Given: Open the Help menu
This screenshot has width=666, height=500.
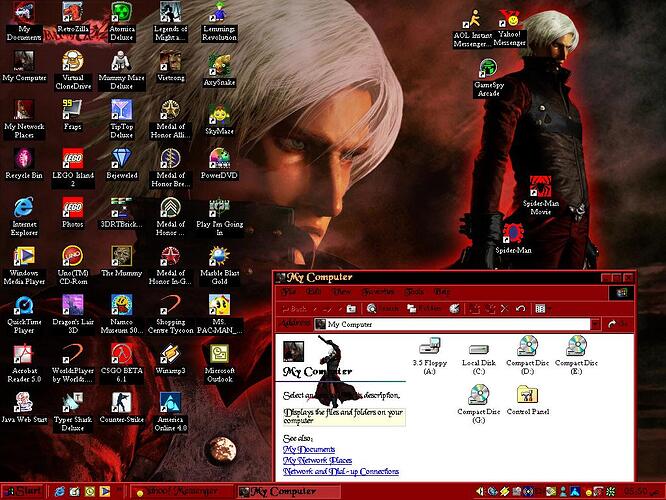Looking at the screenshot, I should 442,292.
